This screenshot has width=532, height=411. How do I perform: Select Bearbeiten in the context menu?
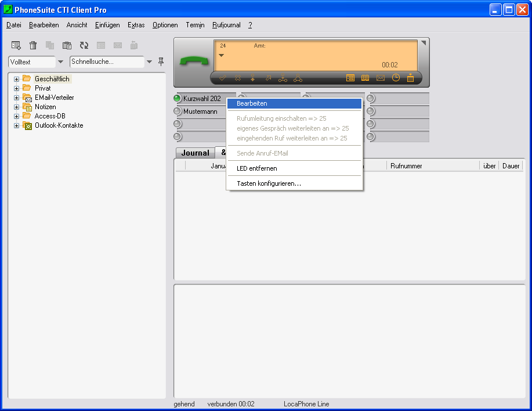(252, 103)
